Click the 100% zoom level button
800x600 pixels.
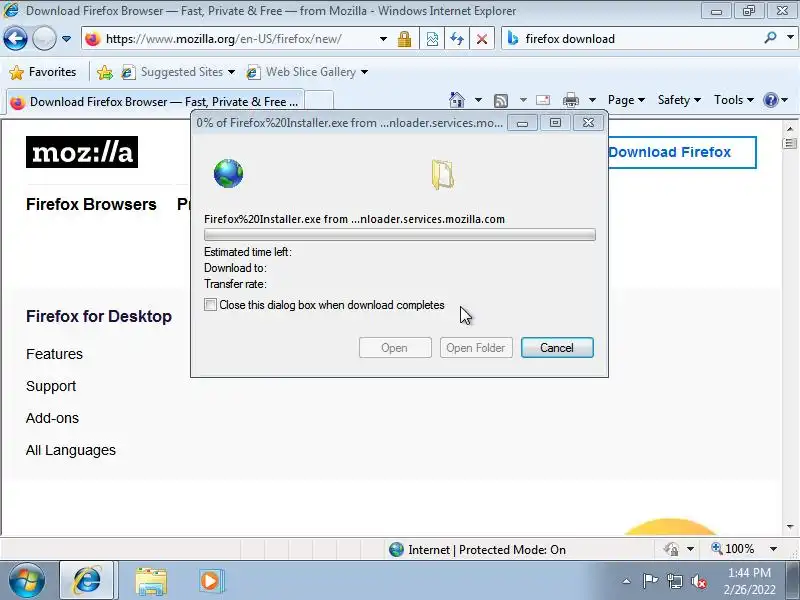coord(733,548)
